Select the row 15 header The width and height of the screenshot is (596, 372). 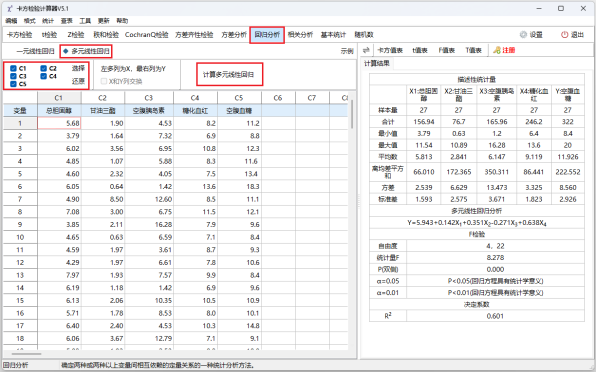tap(20, 300)
